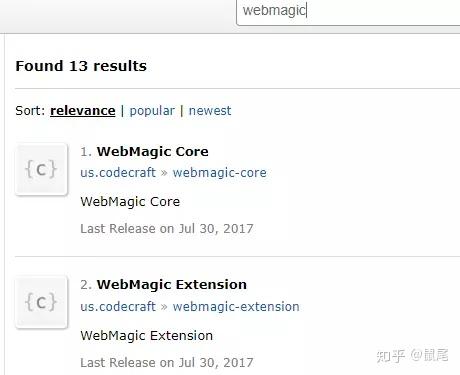The width and height of the screenshot is (460, 375).
Task: Sort results by relevance
Action: click(83, 111)
